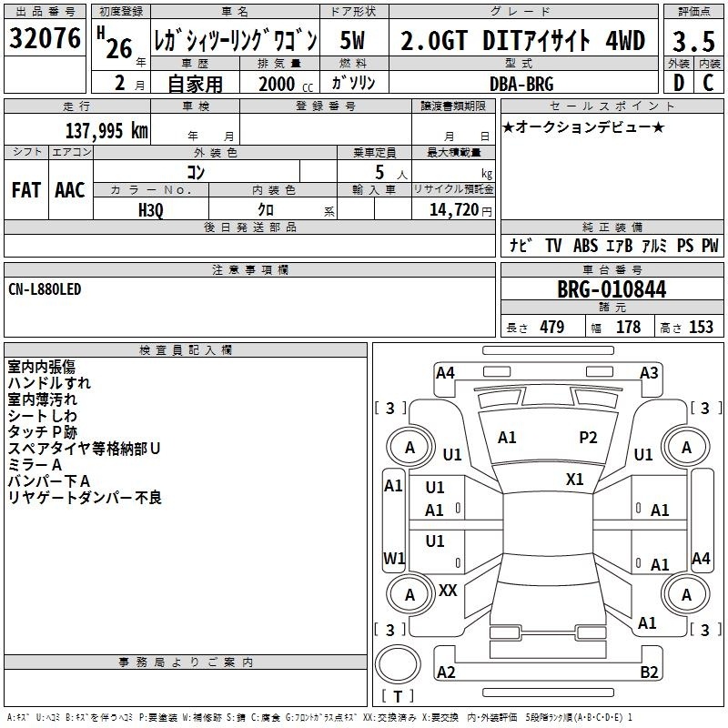Click the W1 marker on diagram

pyautogui.click(x=393, y=558)
